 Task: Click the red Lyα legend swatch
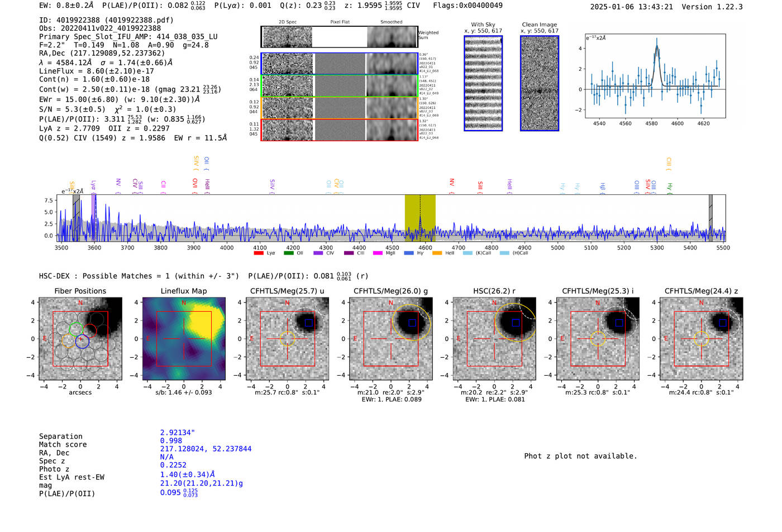(x=259, y=253)
